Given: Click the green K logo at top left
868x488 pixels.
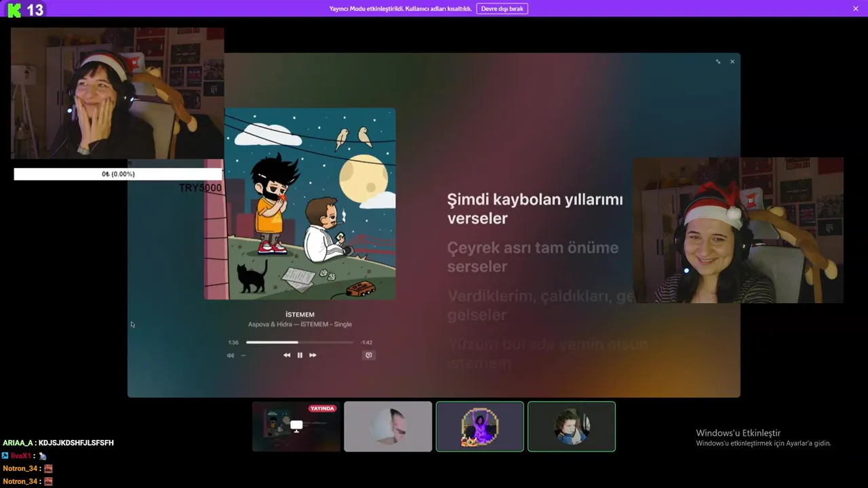Looking at the screenshot, I should click(x=14, y=9).
